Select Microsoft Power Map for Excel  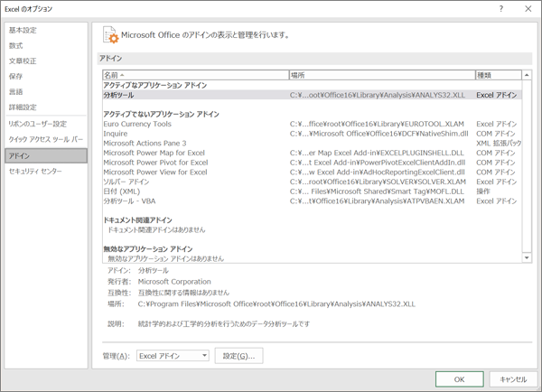point(313,153)
